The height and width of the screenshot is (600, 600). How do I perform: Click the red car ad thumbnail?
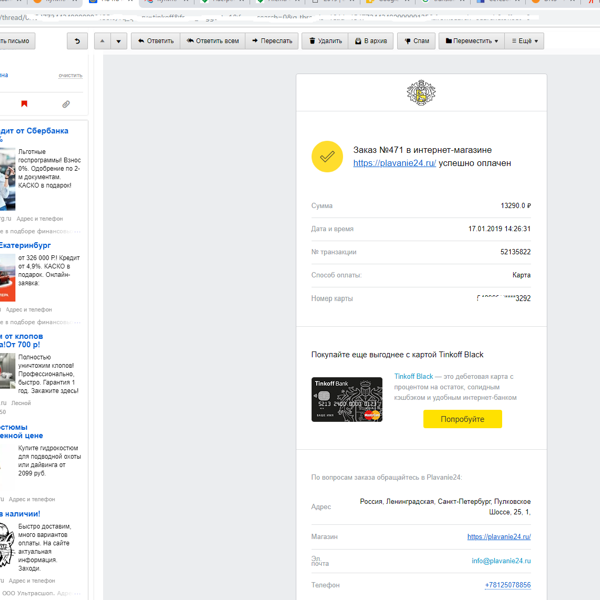coord(8,278)
